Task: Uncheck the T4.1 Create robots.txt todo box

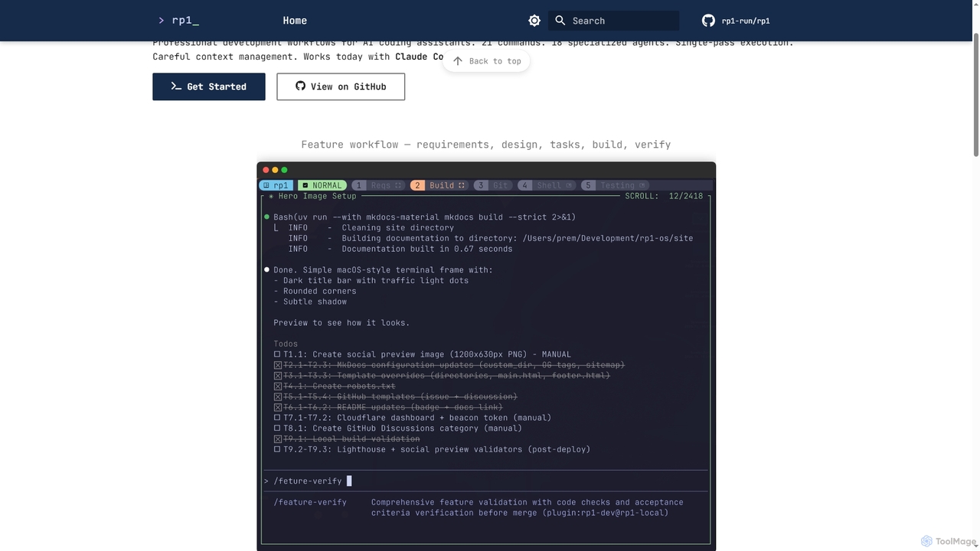Action: (x=277, y=386)
